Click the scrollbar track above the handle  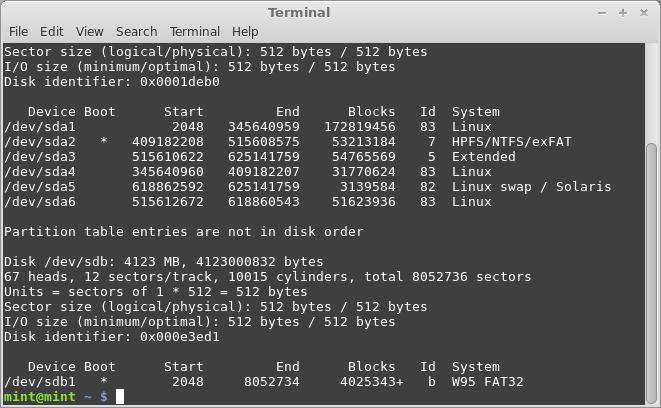point(651,93)
